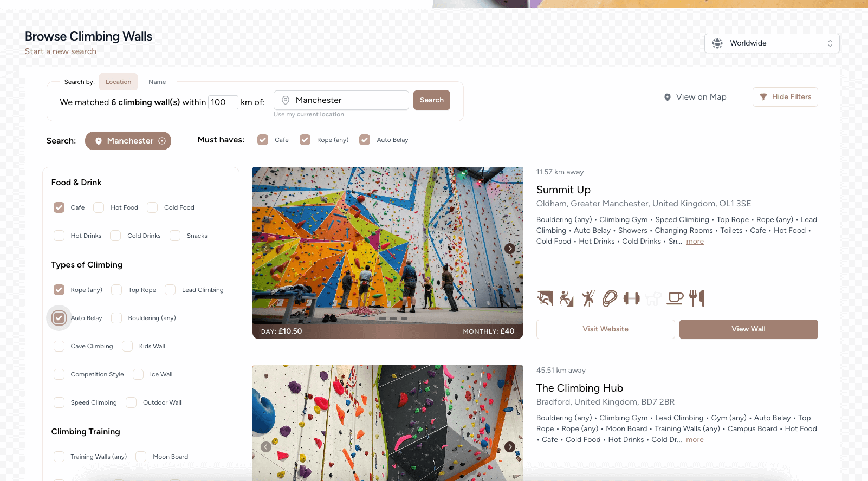
Task: Check the Outdoor Wall filter
Action: (x=131, y=402)
